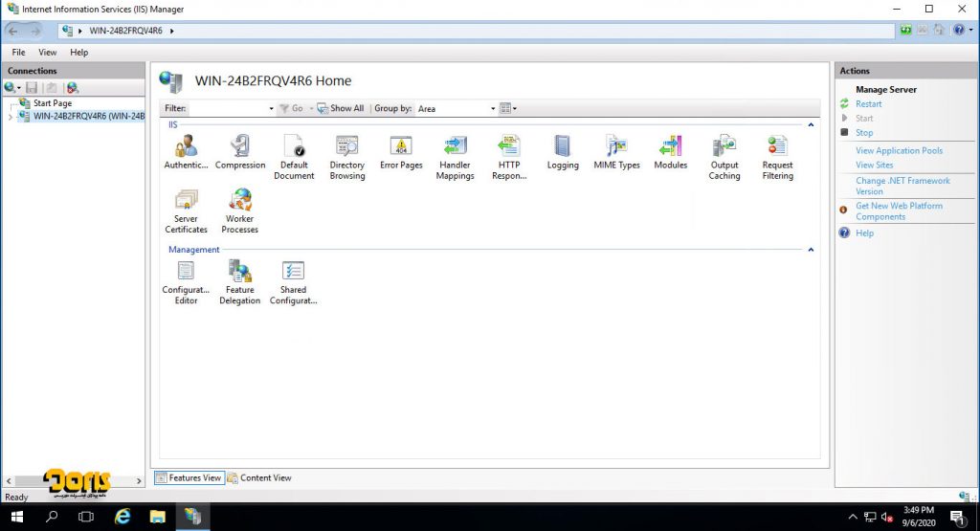Switch to Content View tab
Image resolution: width=980 pixels, height=531 pixels.
(x=260, y=478)
